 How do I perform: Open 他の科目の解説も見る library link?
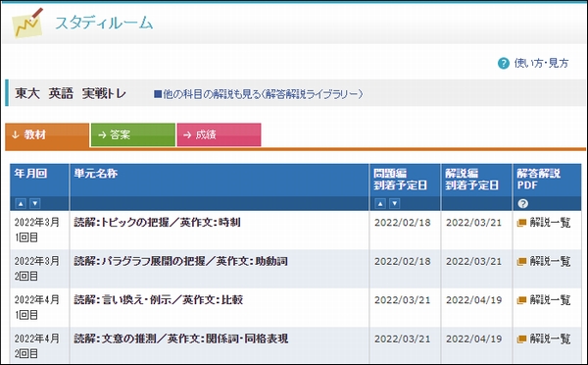pyautogui.click(x=259, y=94)
